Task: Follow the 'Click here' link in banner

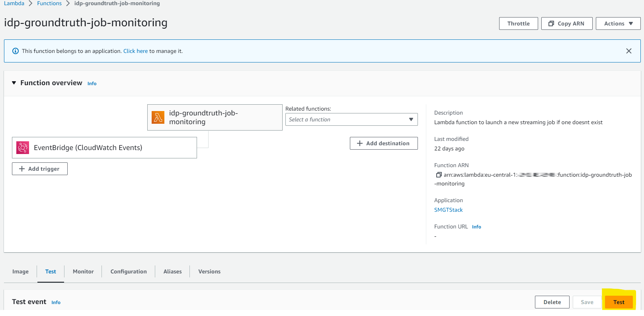Action: click(135, 51)
